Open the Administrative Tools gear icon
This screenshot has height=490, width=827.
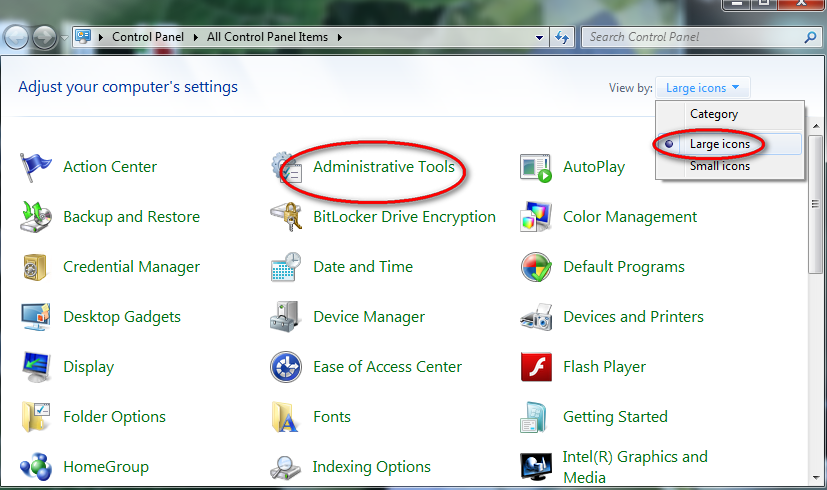point(286,167)
